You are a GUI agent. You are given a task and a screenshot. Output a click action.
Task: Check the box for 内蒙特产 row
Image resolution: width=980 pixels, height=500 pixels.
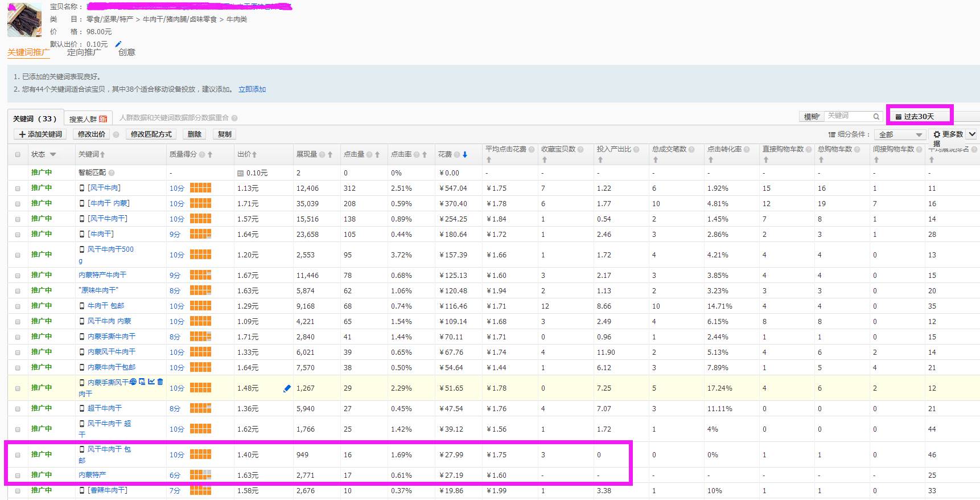(x=18, y=476)
